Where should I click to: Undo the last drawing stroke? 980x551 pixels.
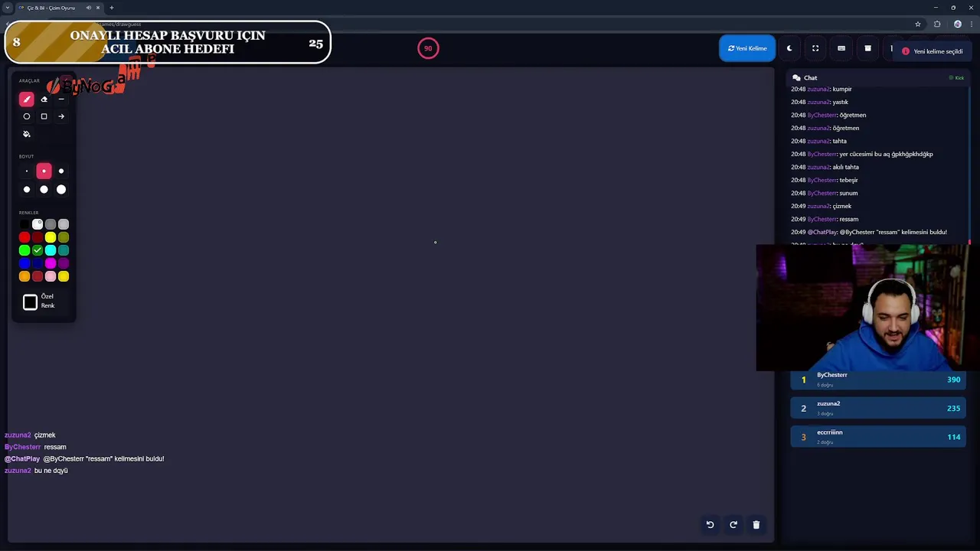coord(710,525)
